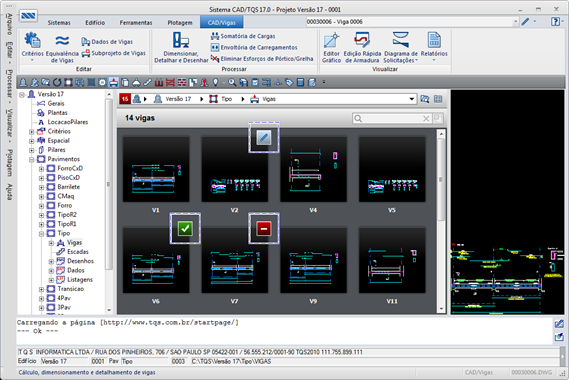Screen dimensions: 569x380
Task: Click the copy pages toolbar icon
Action: point(125,83)
